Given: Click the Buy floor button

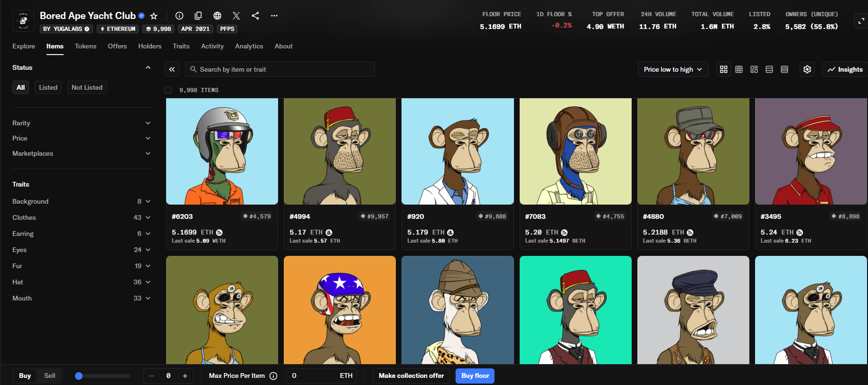Looking at the screenshot, I should tap(475, 376).
